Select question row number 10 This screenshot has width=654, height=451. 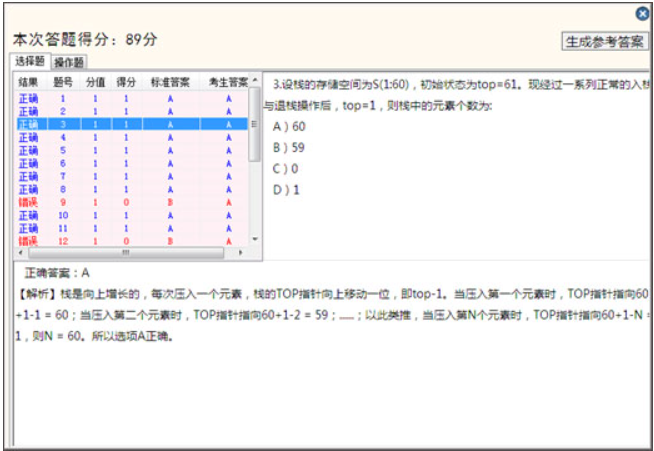pyautogui.click(x=132, y=215)
